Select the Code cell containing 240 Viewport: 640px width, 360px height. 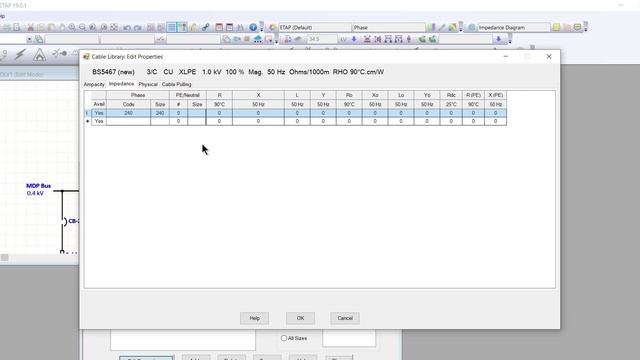pos(129,113)
